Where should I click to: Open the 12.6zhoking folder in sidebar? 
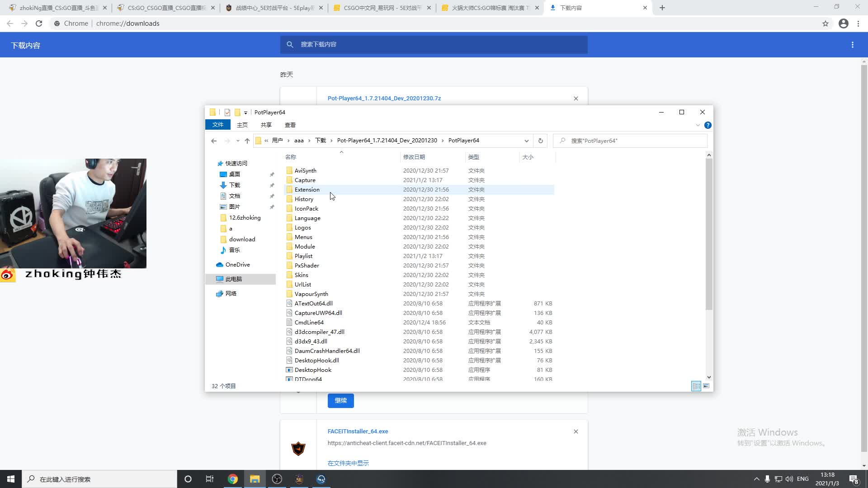click(245, 217)
